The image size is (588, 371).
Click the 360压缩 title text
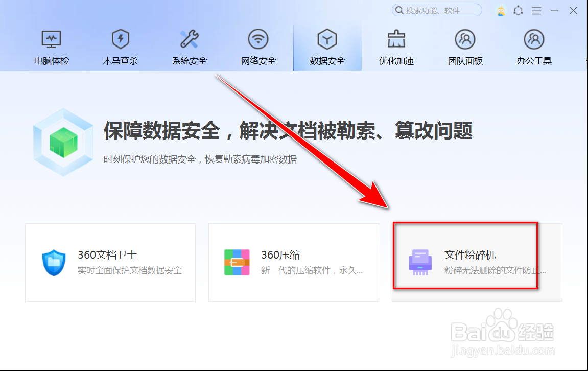point(280,255)
